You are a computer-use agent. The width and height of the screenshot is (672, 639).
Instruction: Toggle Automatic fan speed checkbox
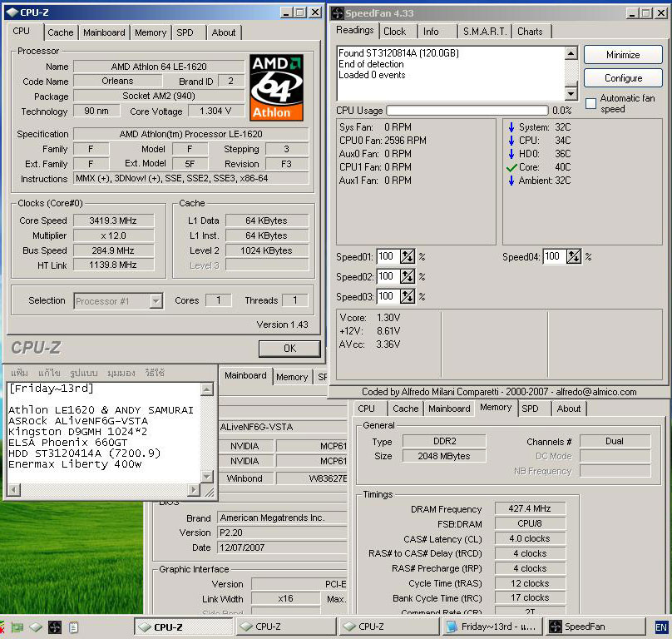coord(590,103)
